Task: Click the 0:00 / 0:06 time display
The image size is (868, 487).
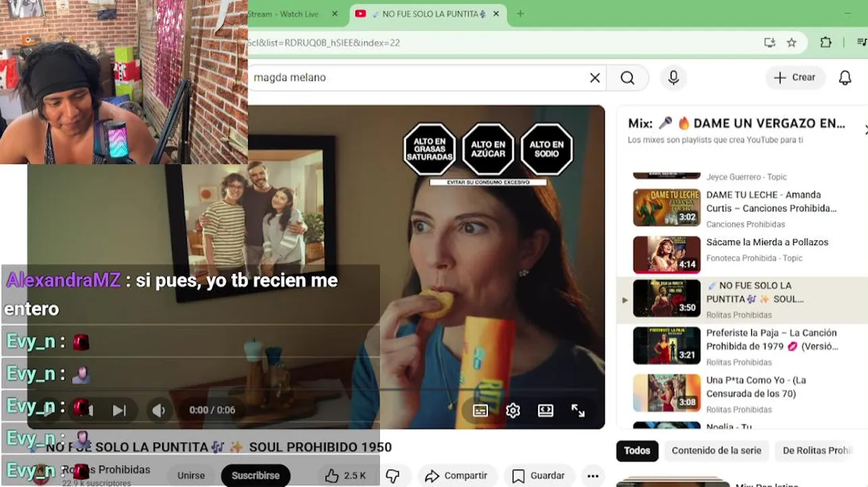Action: tap(212, 410)
